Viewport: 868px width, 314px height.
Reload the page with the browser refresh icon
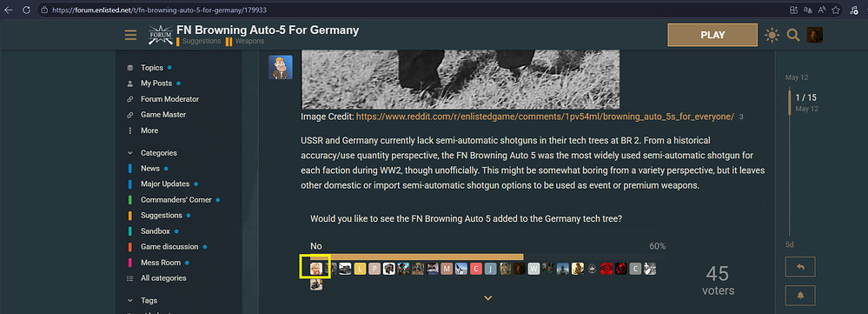[26, 10]
